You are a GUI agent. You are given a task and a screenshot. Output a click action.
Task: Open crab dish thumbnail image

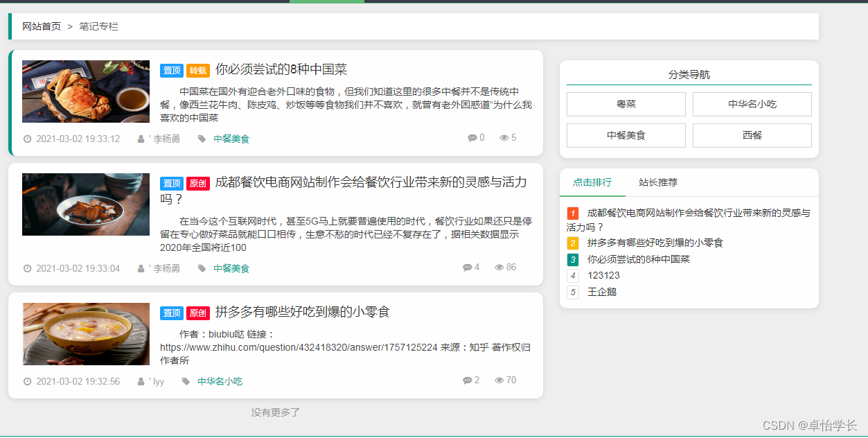86,91
